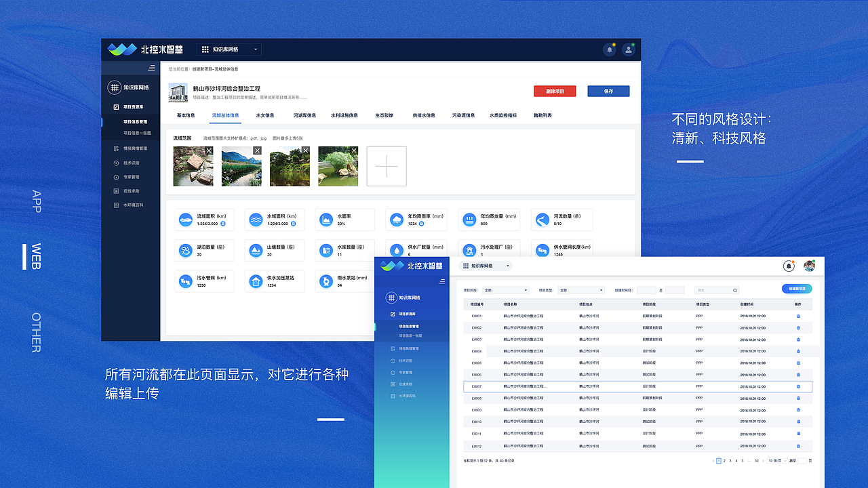Click the project building thumbnail

(178, 93)
